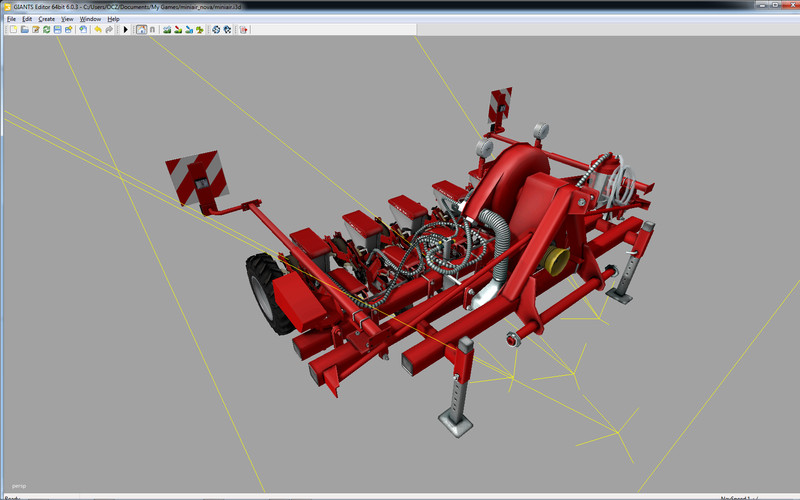Open the Edit menu
Screen dimensions: 800x500
tap(27, 19)
